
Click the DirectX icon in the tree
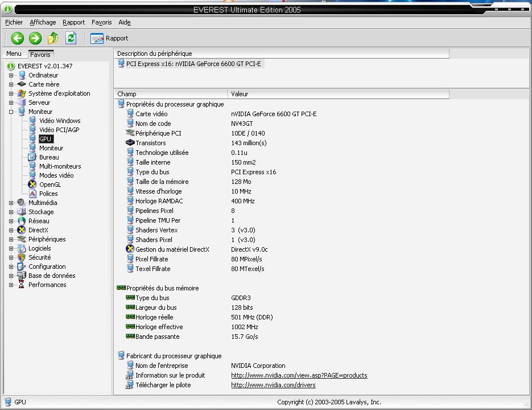click(22, 230)
